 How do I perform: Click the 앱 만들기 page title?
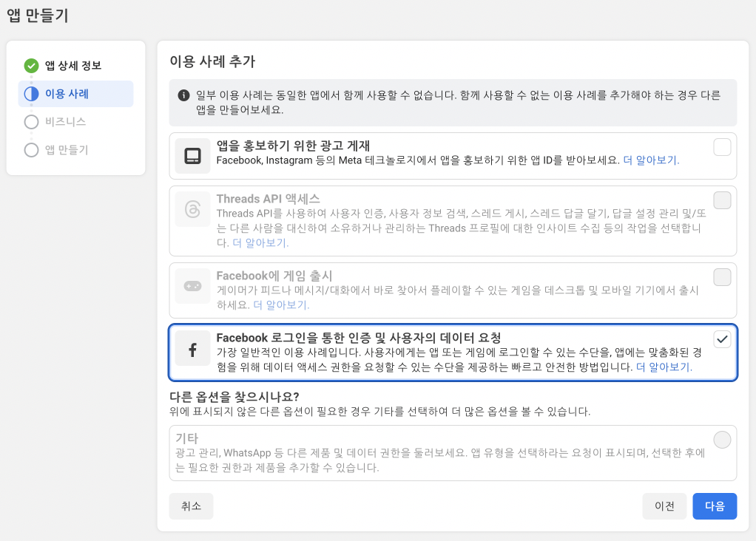pos(38,16)
